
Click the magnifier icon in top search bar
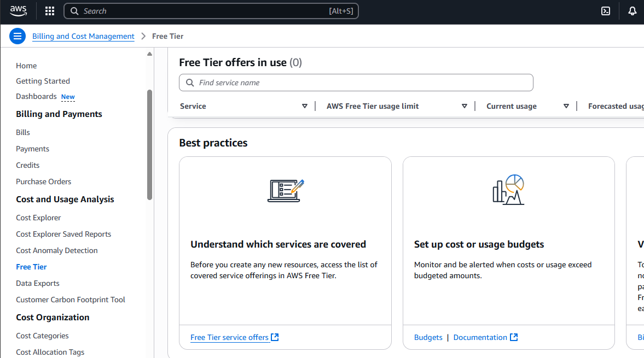[x=74, y=11]
